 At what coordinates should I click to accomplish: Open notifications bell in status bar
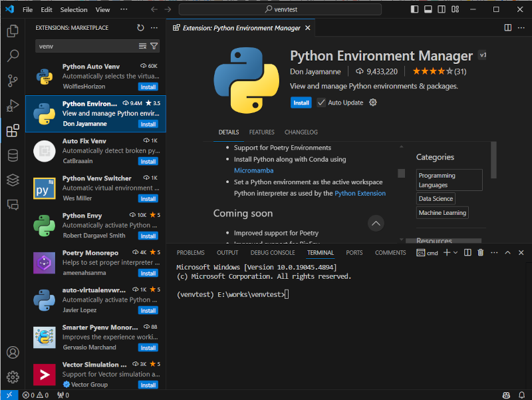click(521, 395)
